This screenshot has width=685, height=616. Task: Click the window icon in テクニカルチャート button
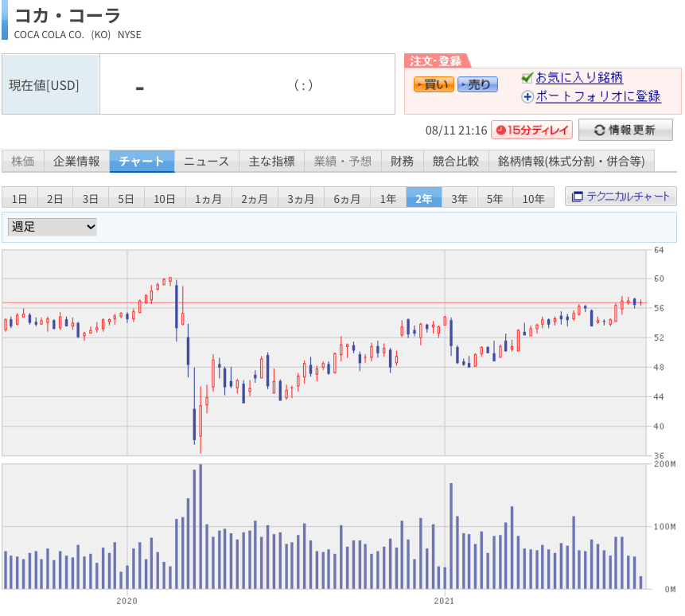tap(577, 197)
